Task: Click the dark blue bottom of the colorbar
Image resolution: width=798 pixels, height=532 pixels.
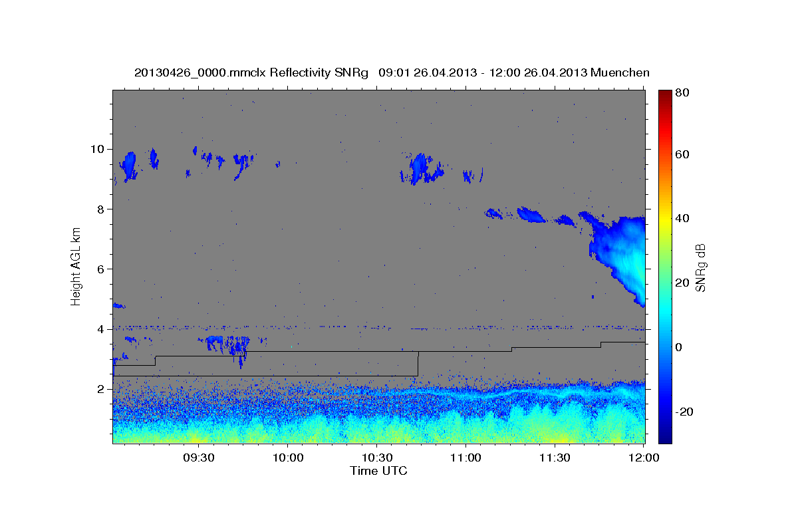Action: click(665, 437)
